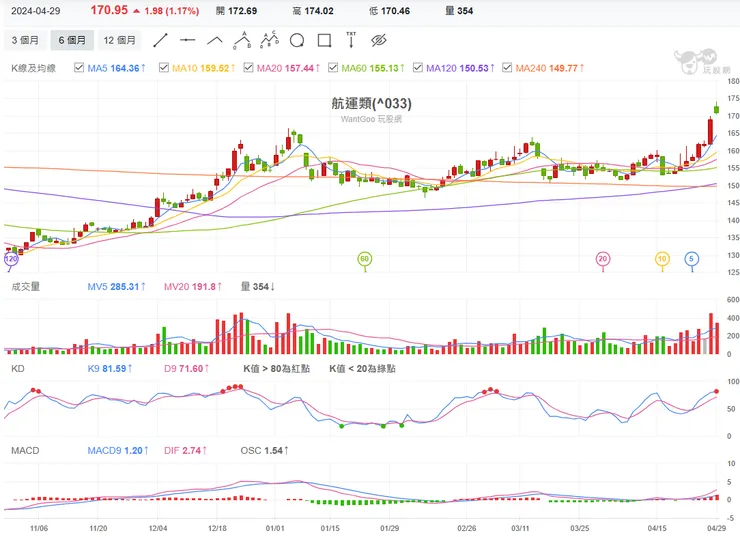Select the trend line drawing tool
The image size is (740, 537).
tap(160, 41)
